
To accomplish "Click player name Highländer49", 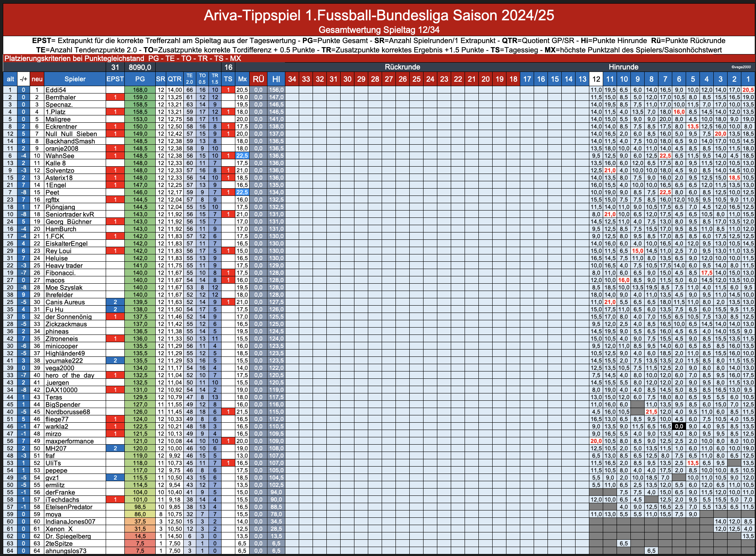I will 65,353.
